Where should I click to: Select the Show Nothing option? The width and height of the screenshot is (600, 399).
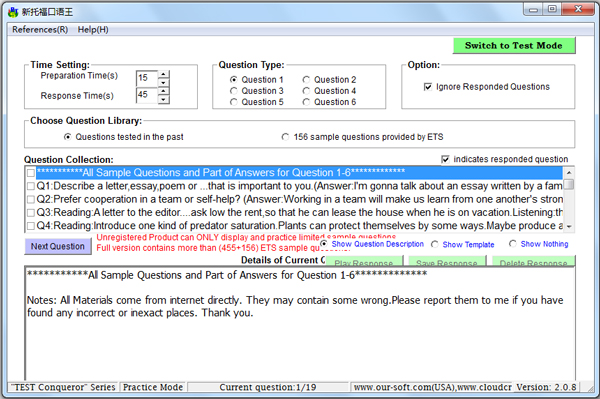tap(513, 244)
